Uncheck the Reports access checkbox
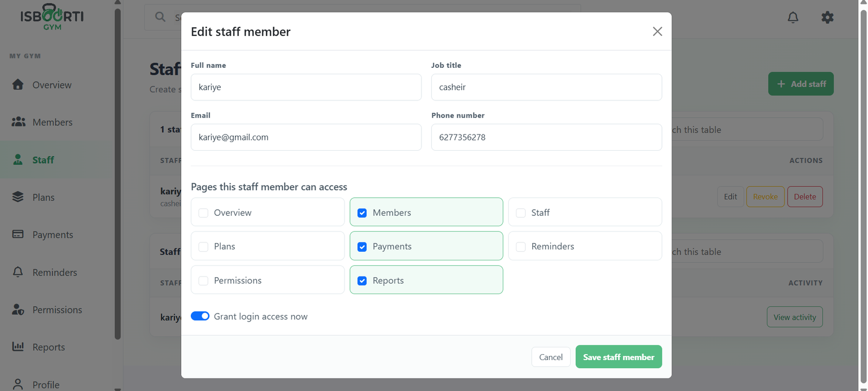 pos(362,281)
